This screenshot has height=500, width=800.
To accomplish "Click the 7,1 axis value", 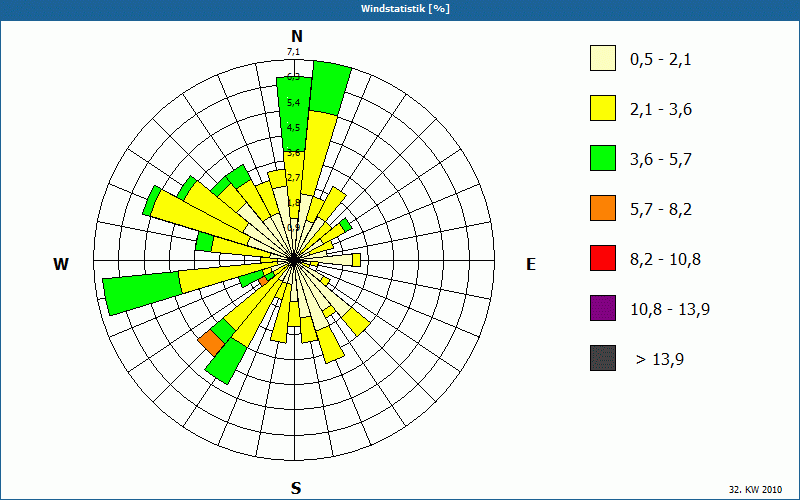I will click(x=293, y=52).
